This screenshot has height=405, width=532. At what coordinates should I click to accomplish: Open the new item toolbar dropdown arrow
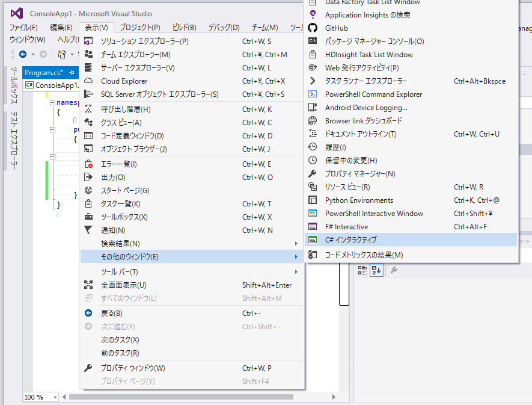[x=72, y=54]
